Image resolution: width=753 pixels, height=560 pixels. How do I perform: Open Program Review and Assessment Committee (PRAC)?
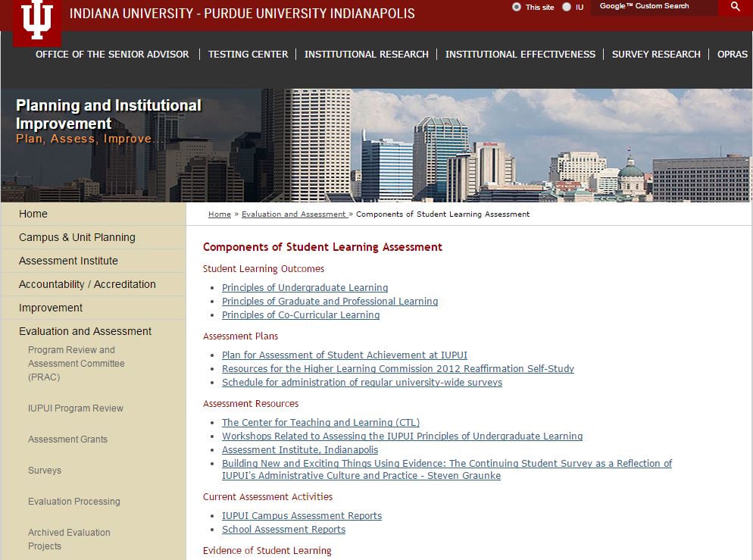click(77, 364)
